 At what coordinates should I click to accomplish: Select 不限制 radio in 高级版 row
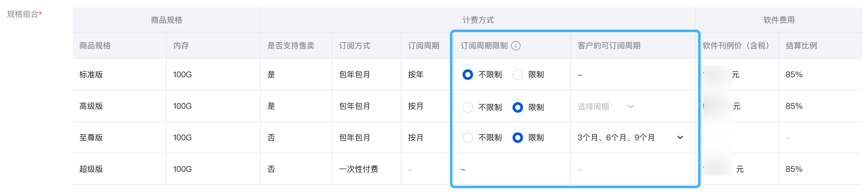pyautogui.click(x=467, y=107)
